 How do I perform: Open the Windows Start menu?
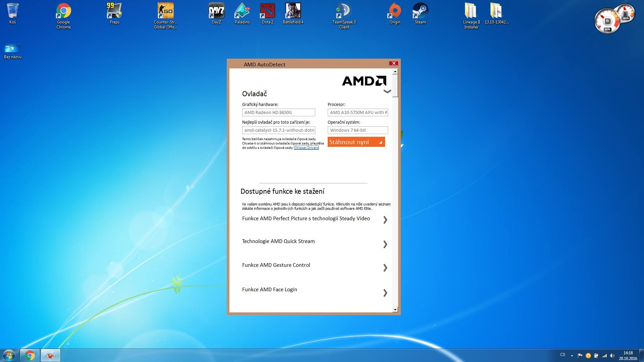click(9, 355)
